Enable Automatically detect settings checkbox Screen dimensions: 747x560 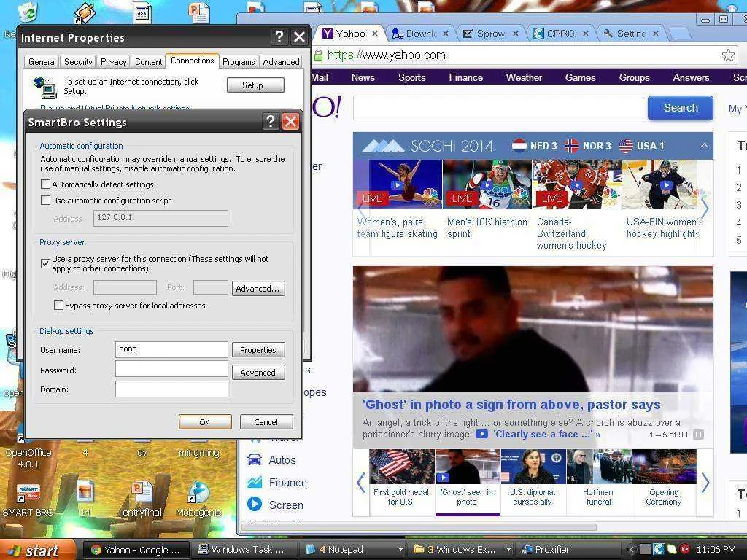(46, 184)
